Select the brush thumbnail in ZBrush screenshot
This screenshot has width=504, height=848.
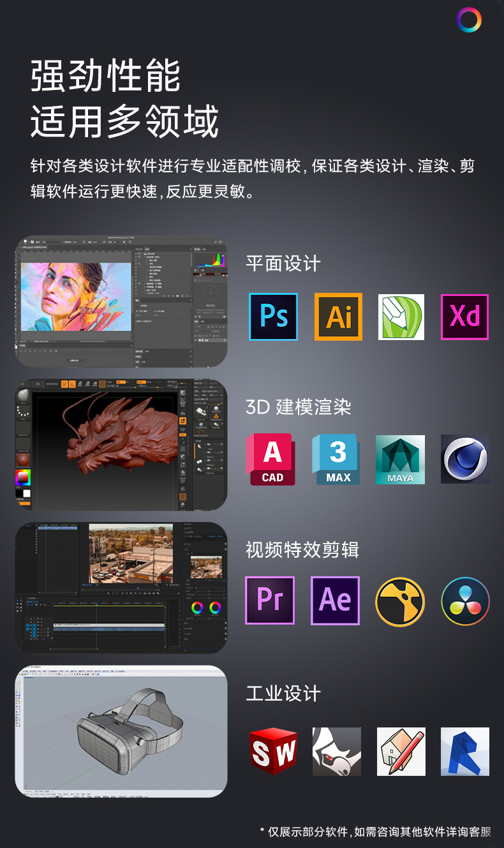point(24,396)
